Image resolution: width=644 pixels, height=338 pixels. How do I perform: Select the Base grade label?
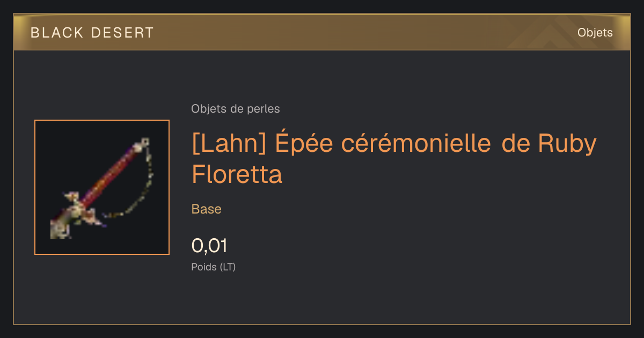tap(206, 209)
